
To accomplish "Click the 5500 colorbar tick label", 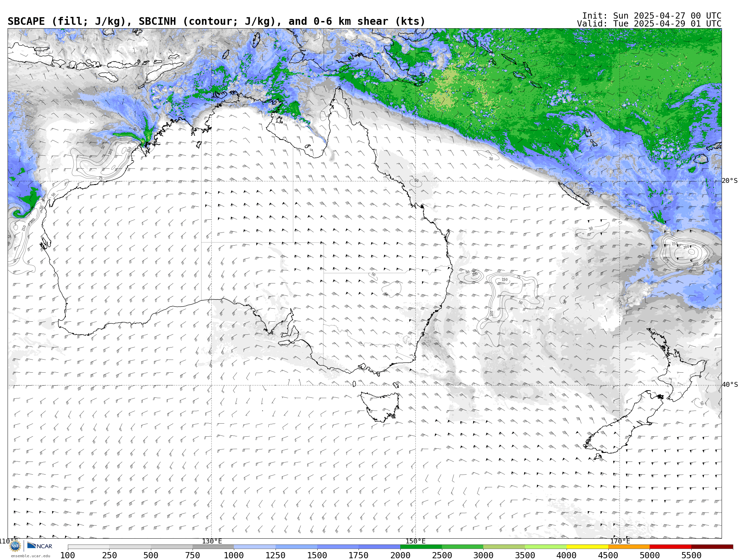I will (691, 555).
